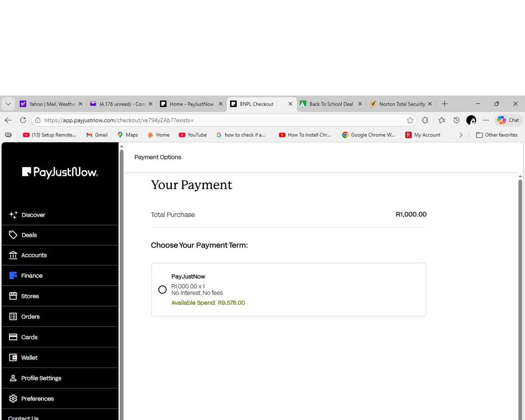Viewport: 525px width, 420px height.
Task: Click the Cards credit card icon
Action: (13, 337)
